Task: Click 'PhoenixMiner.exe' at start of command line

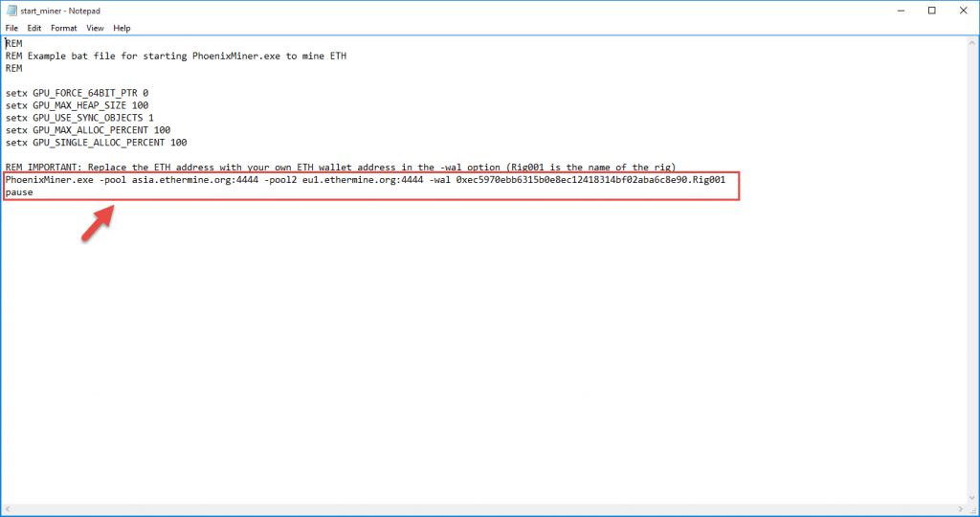Action: [50, 179]
